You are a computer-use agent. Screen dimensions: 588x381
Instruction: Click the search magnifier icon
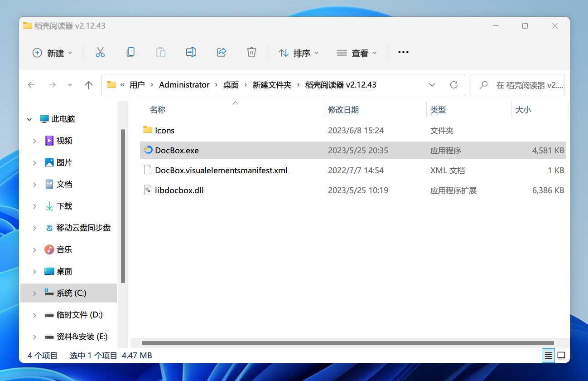coord(484,85)
